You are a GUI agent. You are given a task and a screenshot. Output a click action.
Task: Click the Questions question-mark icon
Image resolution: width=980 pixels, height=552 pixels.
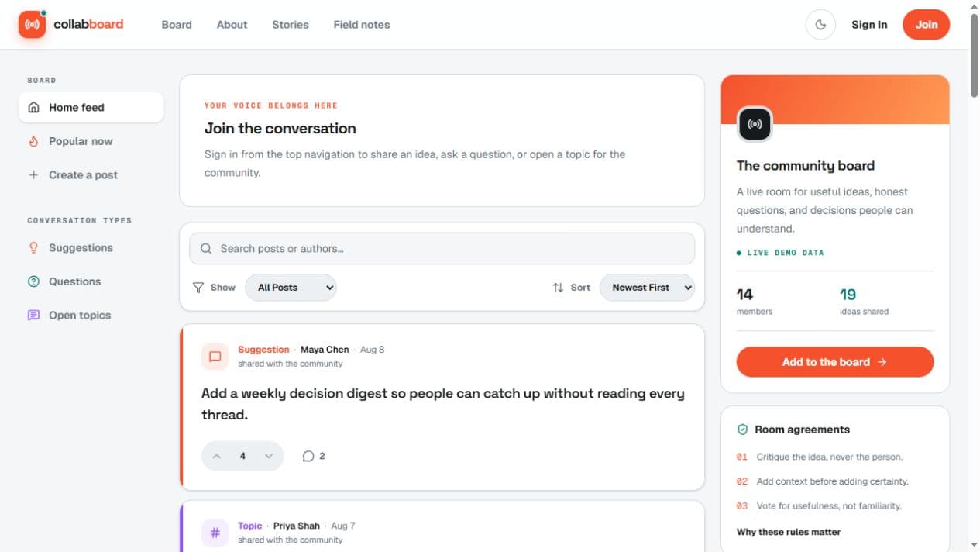pyautogui.click(x=33, y=281)
